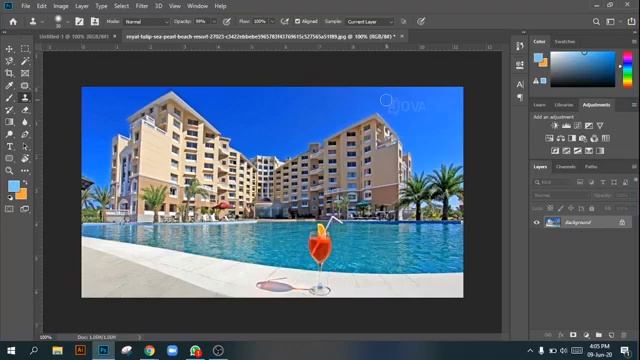Set the foreground color swatch

(13, 186)
